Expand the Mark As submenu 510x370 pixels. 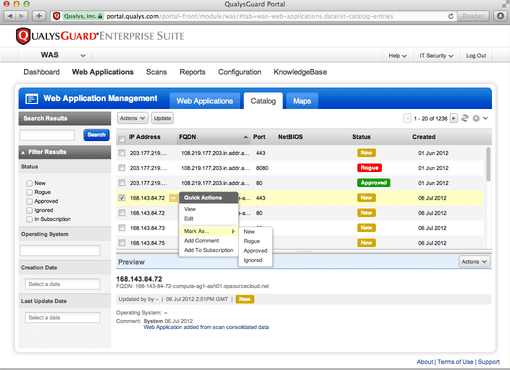click(209, 231)
